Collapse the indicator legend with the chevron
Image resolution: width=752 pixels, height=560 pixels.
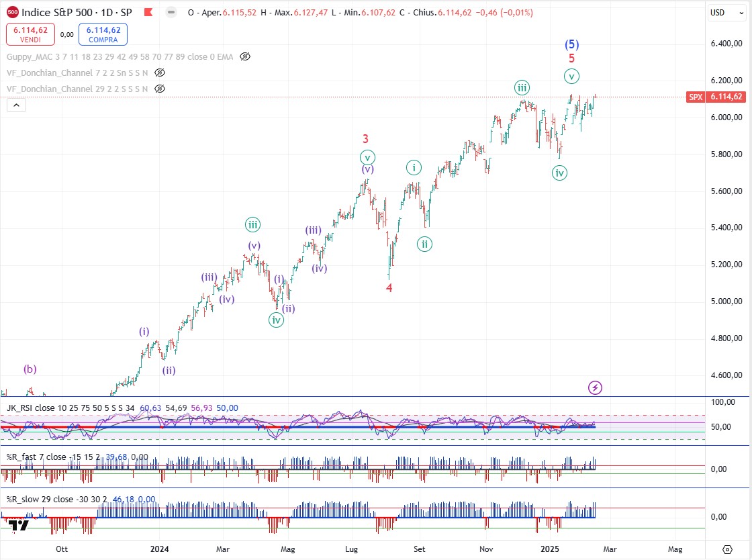click(x=16, y=105)
